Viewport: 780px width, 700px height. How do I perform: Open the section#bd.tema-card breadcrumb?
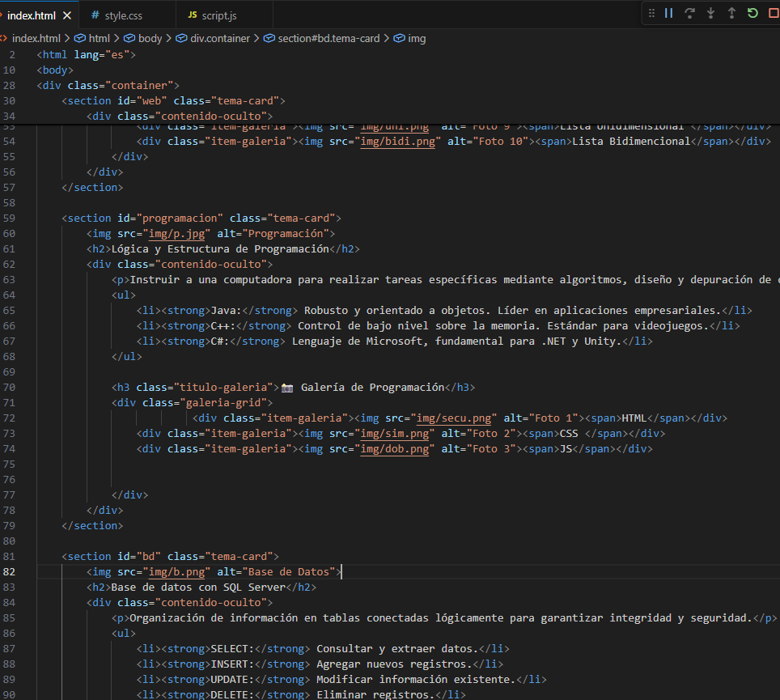tap(328, 38)
